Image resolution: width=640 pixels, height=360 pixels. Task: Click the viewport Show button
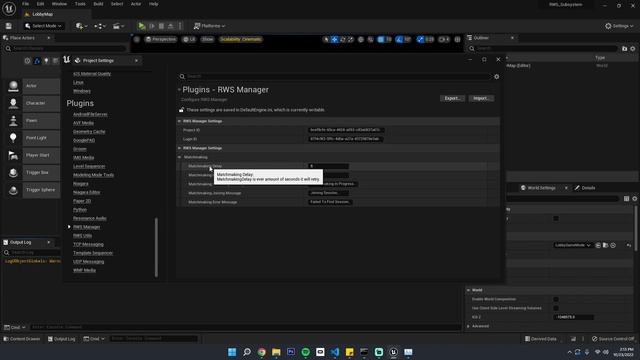coord(207,39)
